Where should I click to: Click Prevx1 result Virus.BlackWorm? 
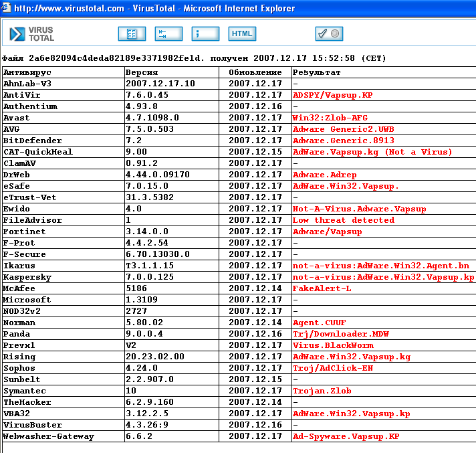point(333,345)
